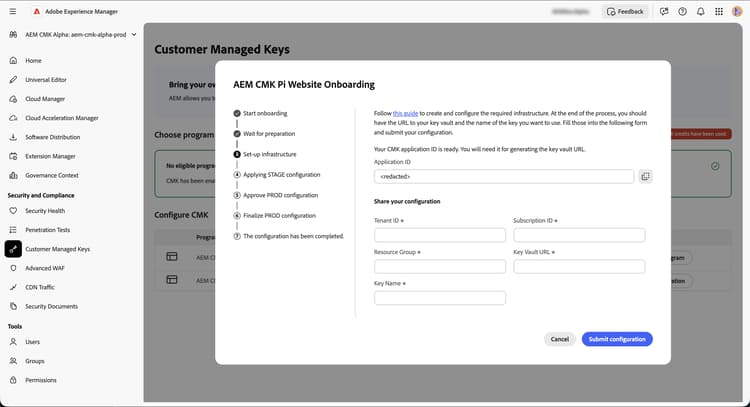The height and width of the screenshot is (407, 750).
Task: Click 'The configuration has been completed' step
Action: [x=288, y=236]
